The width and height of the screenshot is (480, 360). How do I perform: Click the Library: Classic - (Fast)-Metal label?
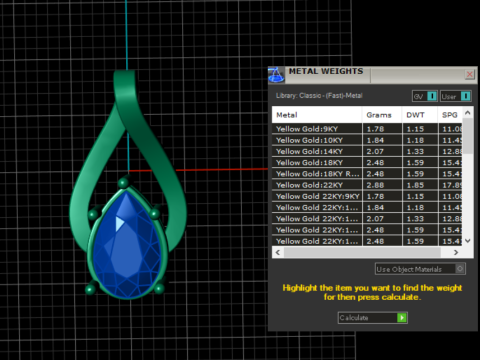319,96
